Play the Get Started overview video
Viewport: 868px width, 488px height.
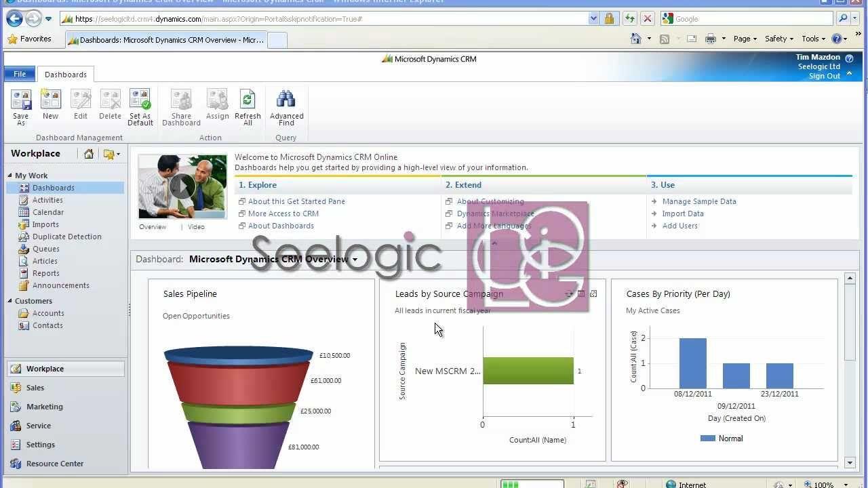click(182, 186)
